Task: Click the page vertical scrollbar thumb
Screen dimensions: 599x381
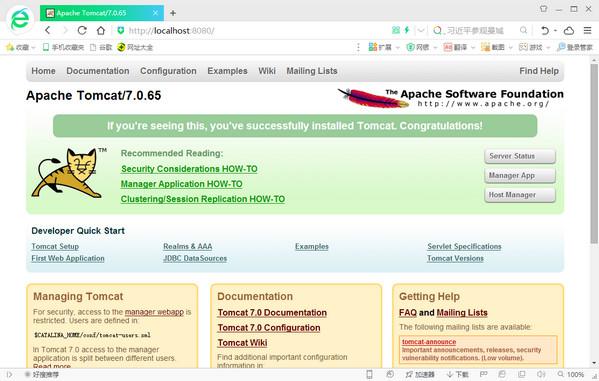Action: tap(594, 153)
